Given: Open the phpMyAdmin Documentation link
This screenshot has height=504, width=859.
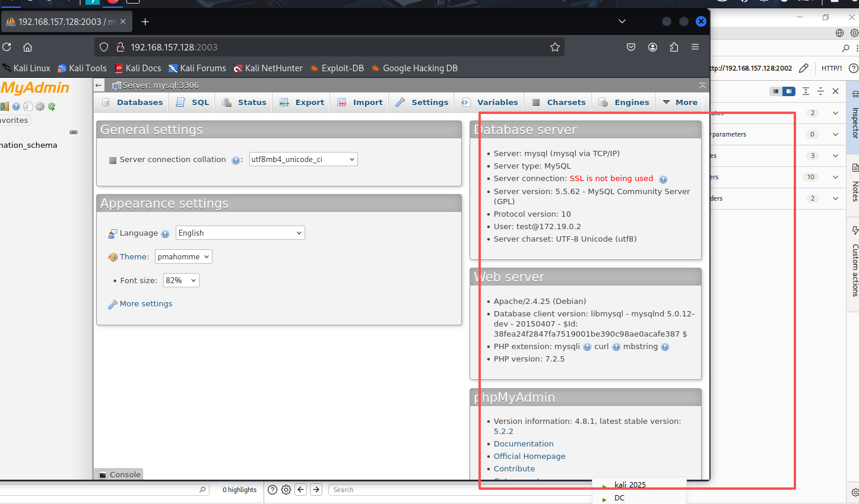Looking at the screenshot, I should [524, 444].
